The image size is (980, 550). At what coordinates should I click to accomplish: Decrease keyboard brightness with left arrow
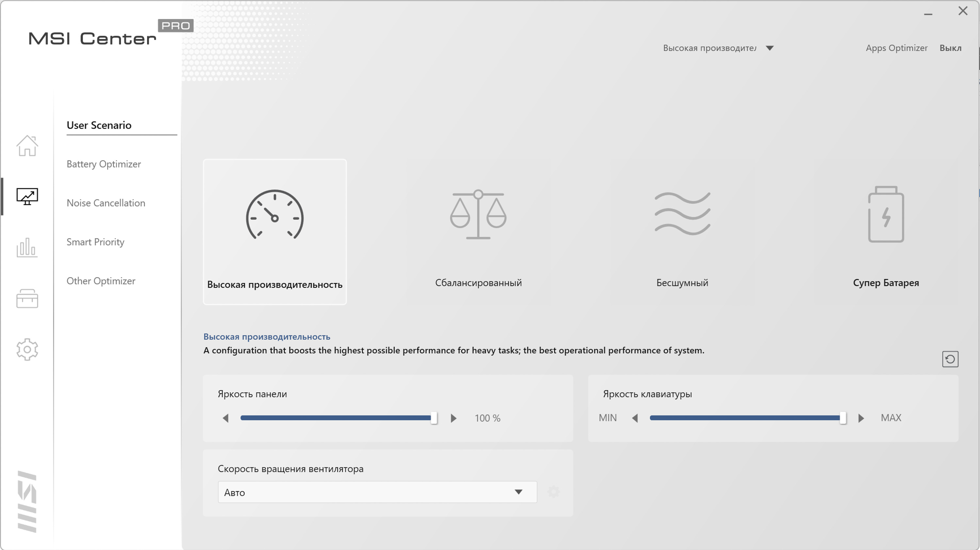[635, 418]
